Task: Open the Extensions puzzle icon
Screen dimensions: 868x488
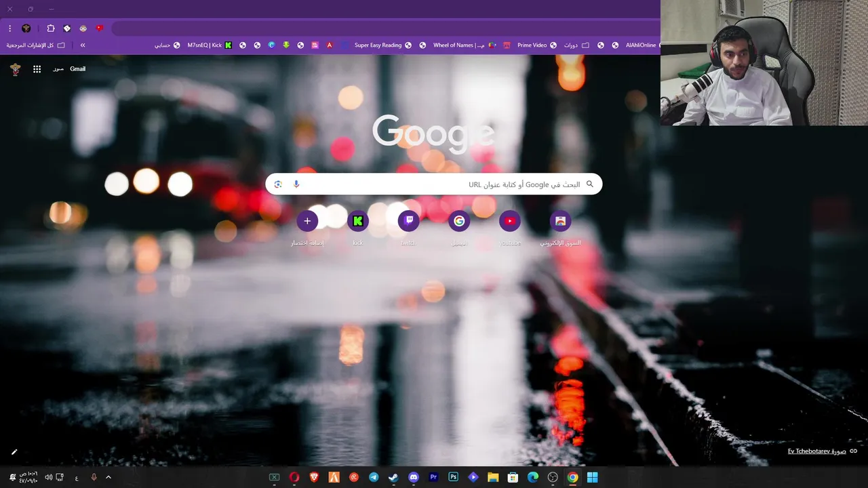Action: click(x=51, y=28)
